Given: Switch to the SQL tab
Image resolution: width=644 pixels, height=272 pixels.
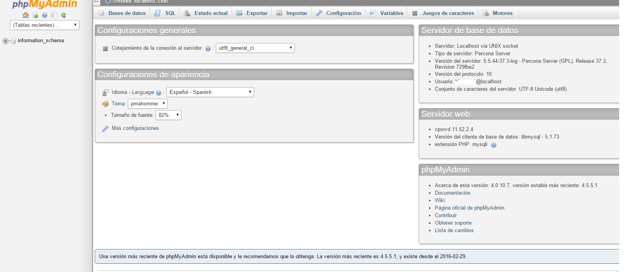Looking at the screenshot, I should (x=165, y=13).
